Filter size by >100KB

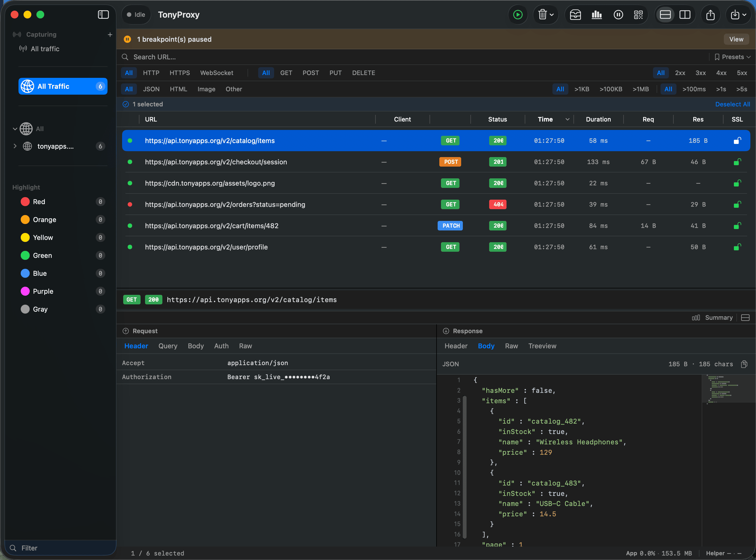[611, 89]
